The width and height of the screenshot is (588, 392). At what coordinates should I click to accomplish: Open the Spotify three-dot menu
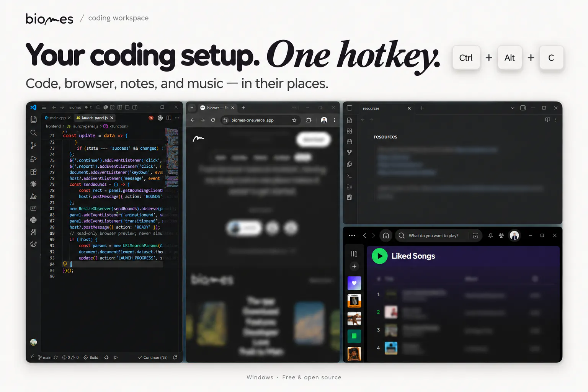coord(352,236)
